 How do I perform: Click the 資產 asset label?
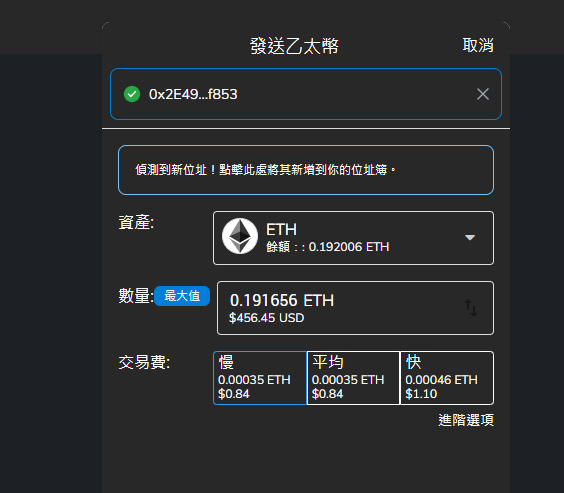pyautogui.click(x=136, y=223)
